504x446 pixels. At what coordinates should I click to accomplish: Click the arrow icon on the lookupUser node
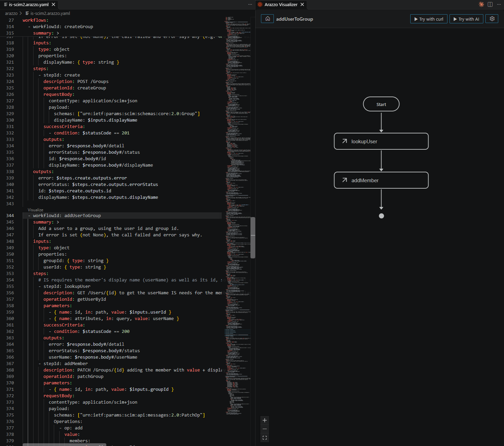345,141
